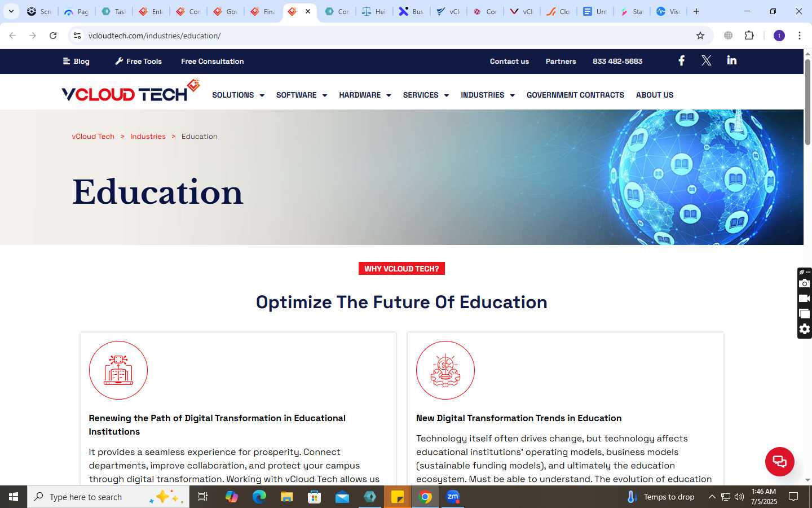The height and width of the screenshot is (508, 812).
Task: Open the Windows Start menu
Action: click(14, 497)
